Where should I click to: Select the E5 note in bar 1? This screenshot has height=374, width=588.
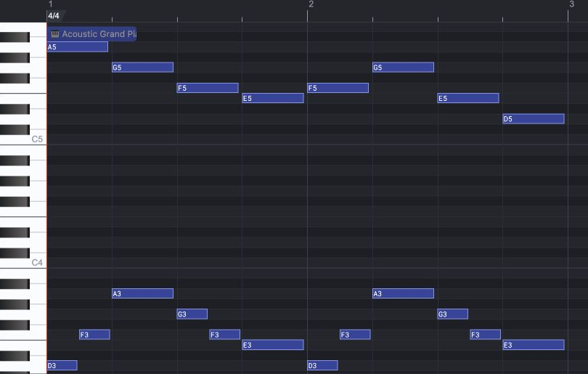click(273, 98)
